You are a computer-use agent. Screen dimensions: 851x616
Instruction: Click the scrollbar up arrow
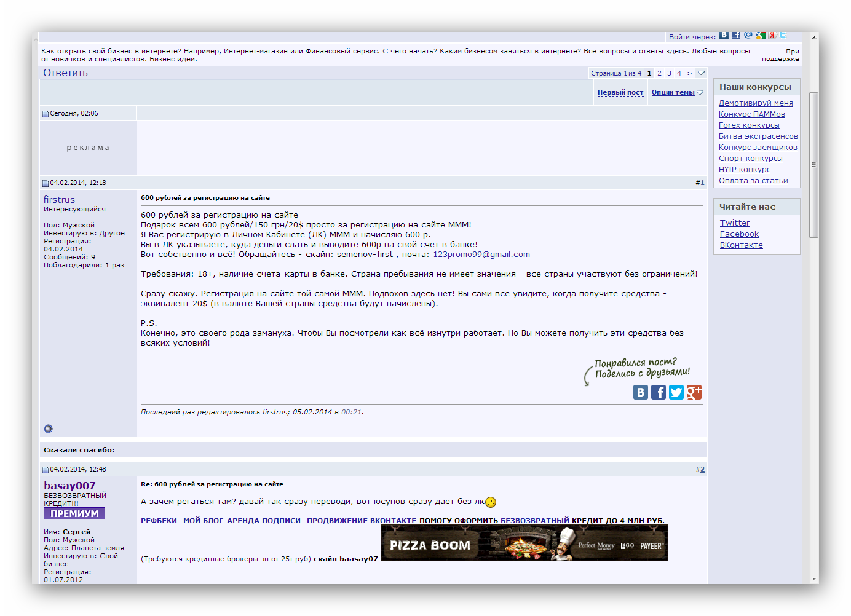[814, 37]
